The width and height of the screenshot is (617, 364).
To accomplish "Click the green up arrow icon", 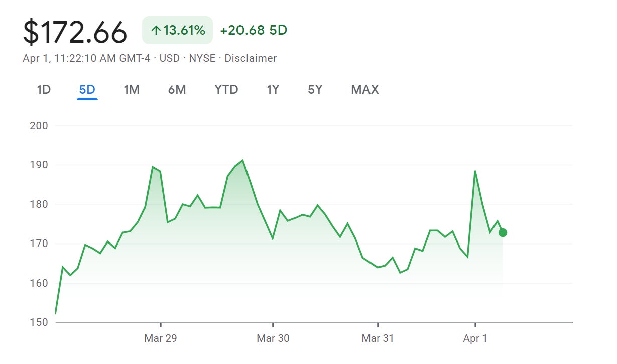I will [x=156, y=31].
